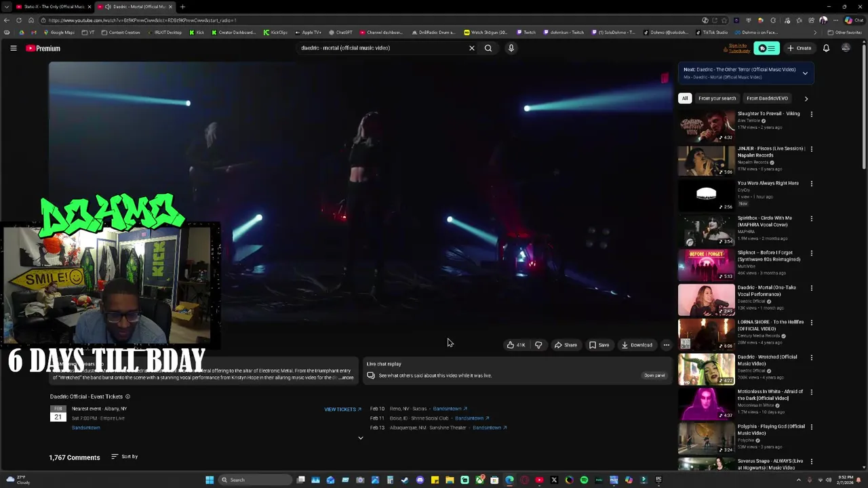Open Bandsintown link for Albuquerque show

[490, 428]
